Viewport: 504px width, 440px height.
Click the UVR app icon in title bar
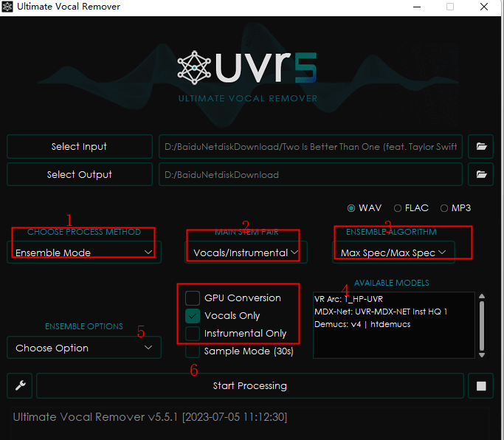[x=7, y=7]
